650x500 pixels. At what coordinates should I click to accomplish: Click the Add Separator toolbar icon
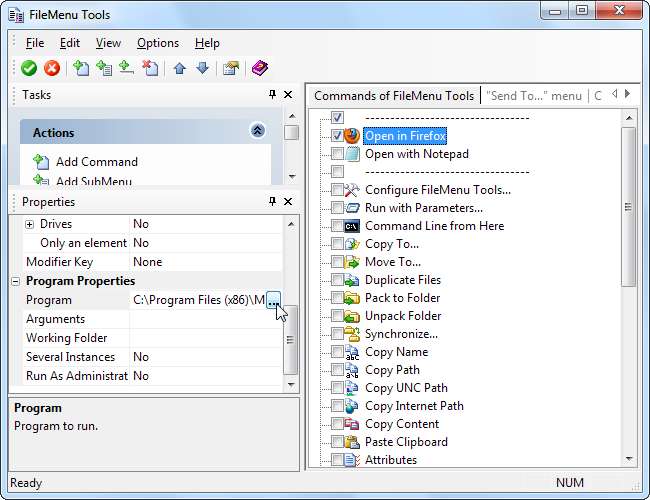coord(126,68)
